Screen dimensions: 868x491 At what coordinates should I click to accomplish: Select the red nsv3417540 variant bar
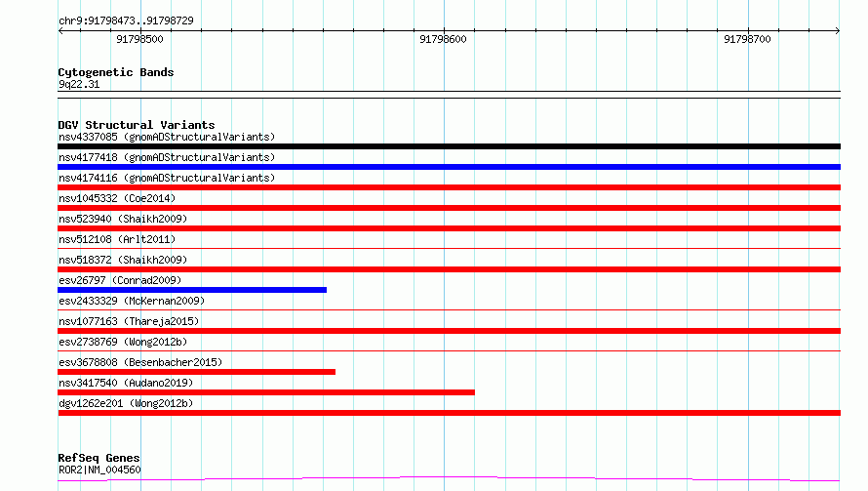click(x=266, y=392)
